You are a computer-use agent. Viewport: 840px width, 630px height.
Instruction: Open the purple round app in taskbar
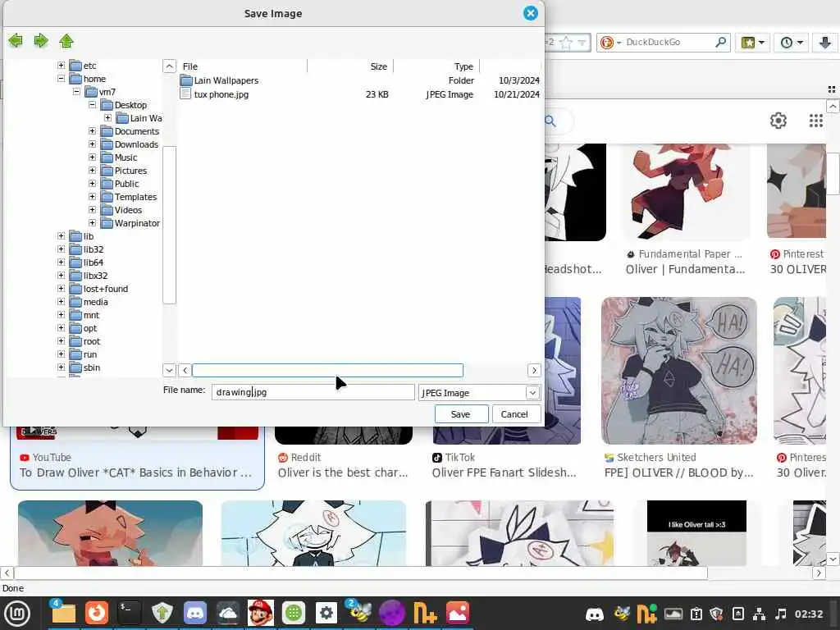(392, 614)
